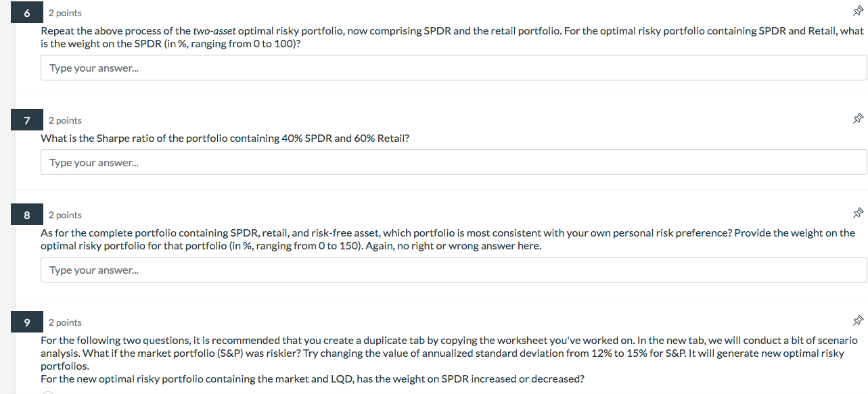This screenshot has width=868, height=394.
Task: Toggle the pin on question 8
Action: tap(858, 213)
